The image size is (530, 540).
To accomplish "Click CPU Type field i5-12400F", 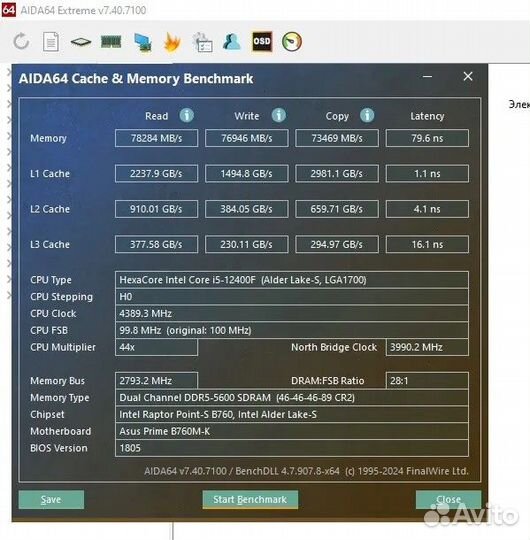I will tap(292, 280).
